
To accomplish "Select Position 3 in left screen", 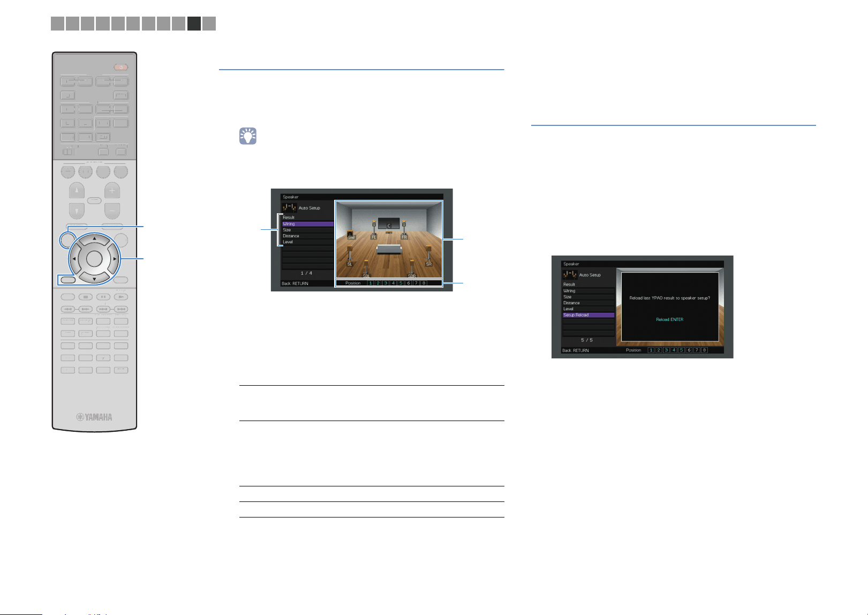I will pos(386,283).
